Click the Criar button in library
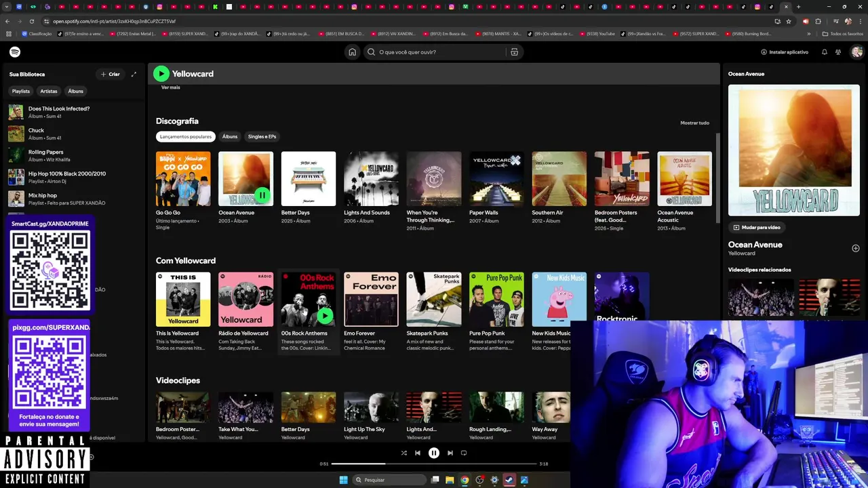Image resolution: width=868 pixels, height=488 pixels. coord(110,74)
